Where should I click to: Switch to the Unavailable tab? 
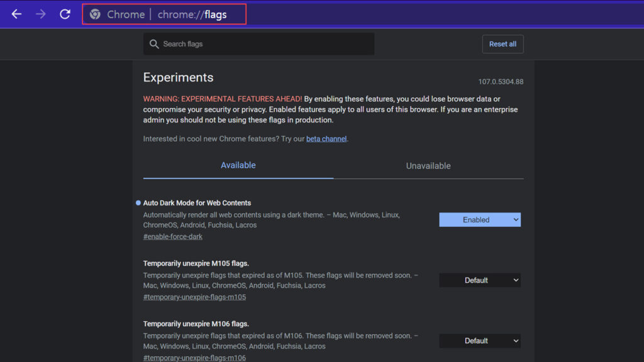click(x=428, y=166)
